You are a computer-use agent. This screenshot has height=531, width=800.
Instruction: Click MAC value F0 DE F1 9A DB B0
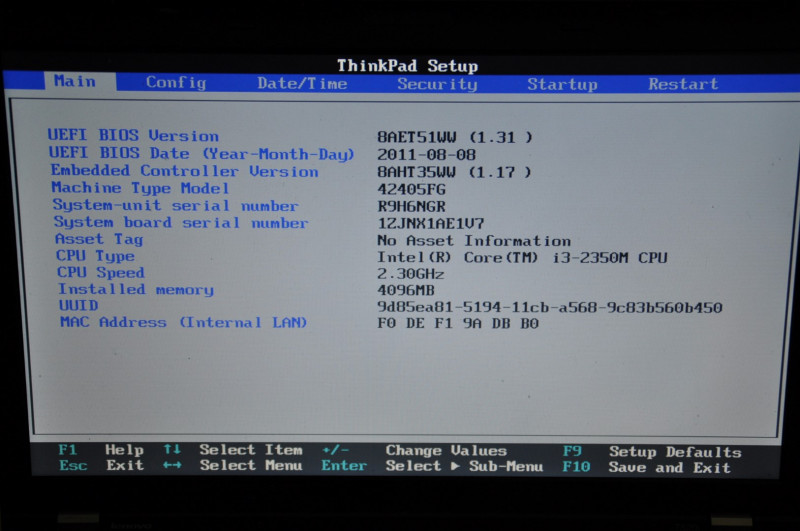458,323
